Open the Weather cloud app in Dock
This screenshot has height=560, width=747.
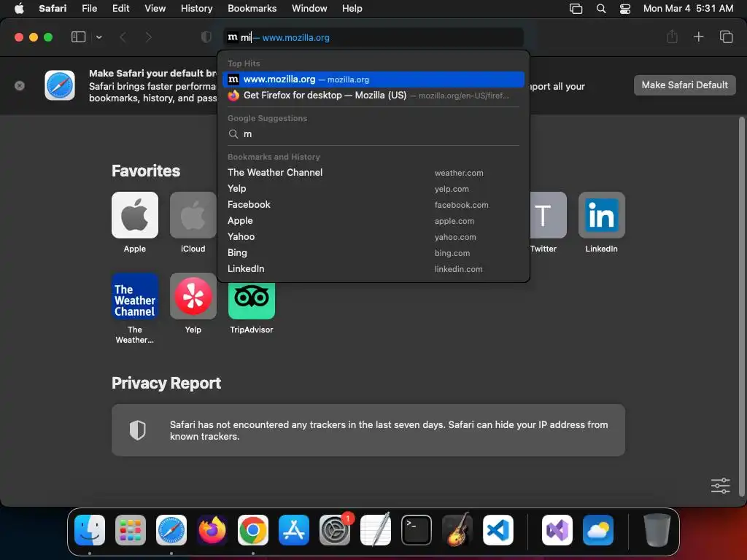pyautogui.click(x=598, y=529)
